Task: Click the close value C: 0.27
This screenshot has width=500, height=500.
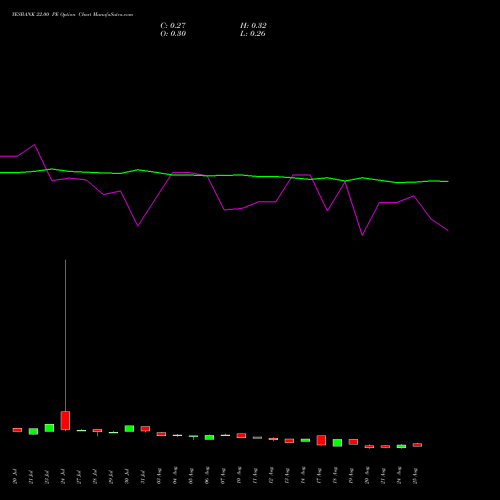Action: 173,25
